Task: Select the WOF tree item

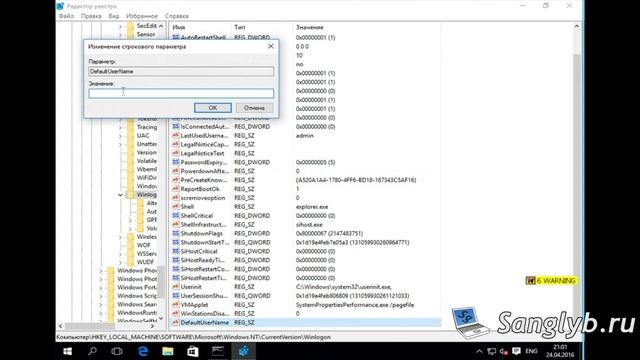Action: (144, 245)
